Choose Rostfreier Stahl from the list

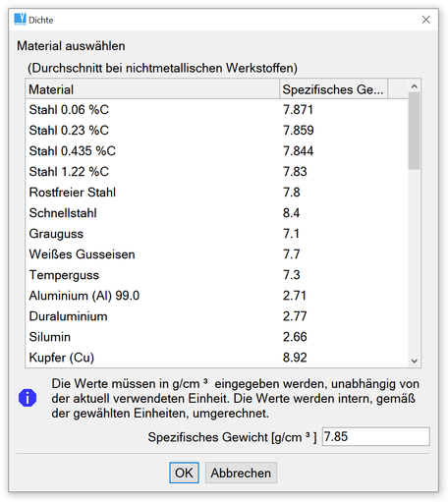(217, 193)
